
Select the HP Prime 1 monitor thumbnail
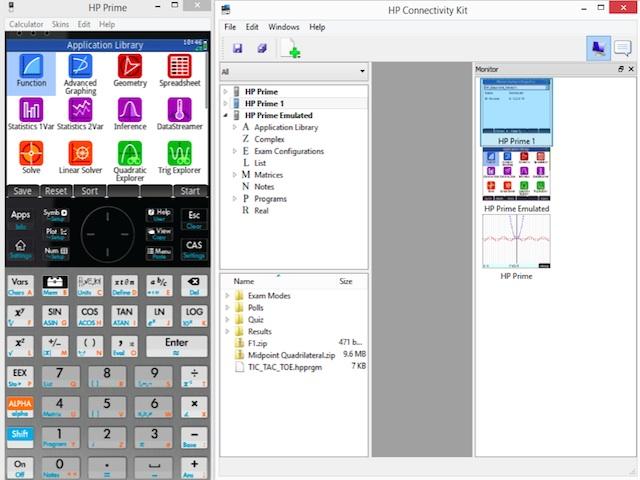coord(516,112)
